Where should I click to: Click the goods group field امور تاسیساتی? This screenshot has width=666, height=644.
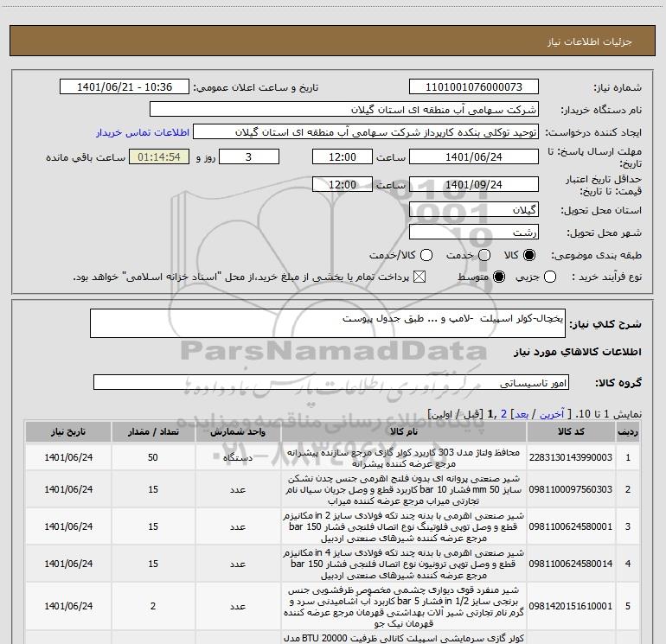click(331, 382)
